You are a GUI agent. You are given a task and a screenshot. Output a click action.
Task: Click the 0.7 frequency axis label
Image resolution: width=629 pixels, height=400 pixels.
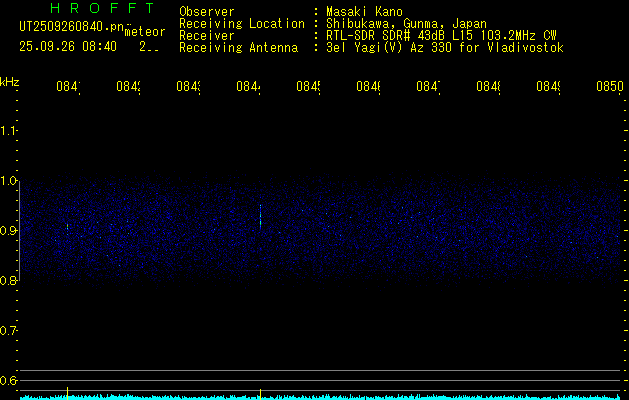9,331
